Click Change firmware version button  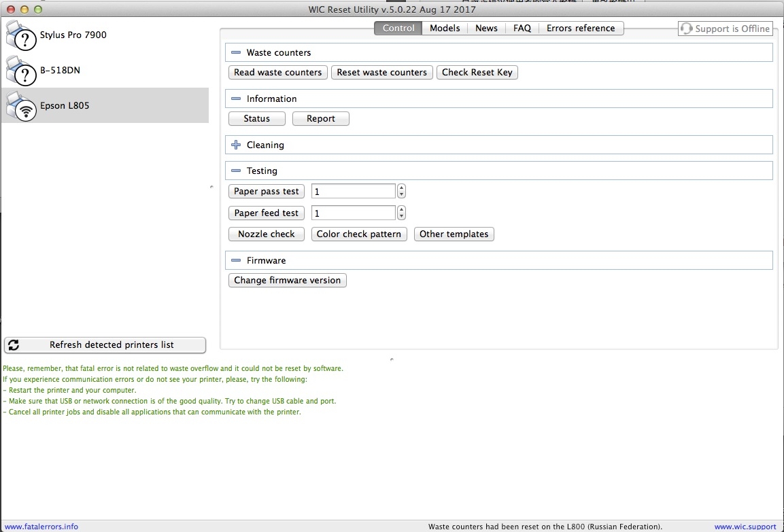pos(288,280)
